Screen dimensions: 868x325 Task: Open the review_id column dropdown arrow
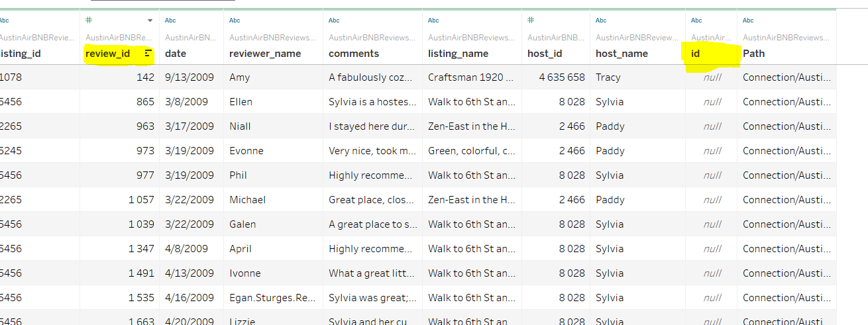[150, 21]
